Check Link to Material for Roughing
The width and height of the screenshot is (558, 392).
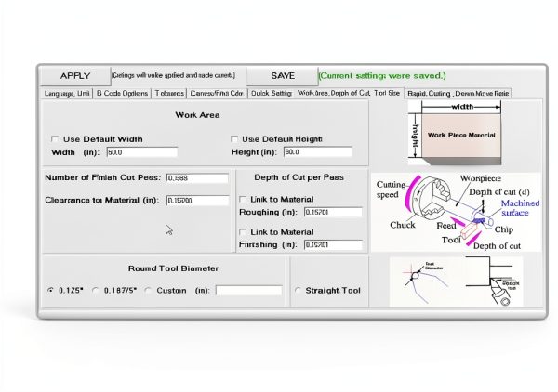pyautogui.click(x=243, y=199)
